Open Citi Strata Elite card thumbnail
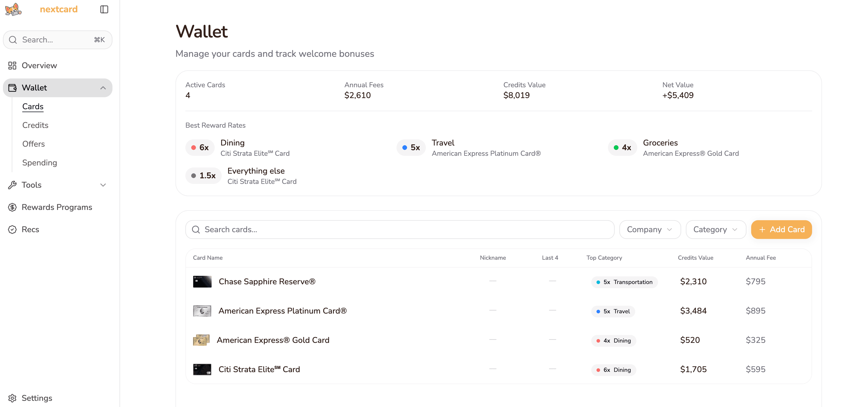This screenshot has height=407, width=868. 202,370
